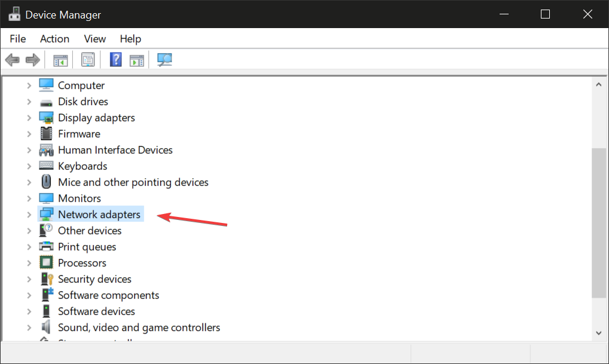Open the File menu
This screenshot has width=609, height=364.
18,39
